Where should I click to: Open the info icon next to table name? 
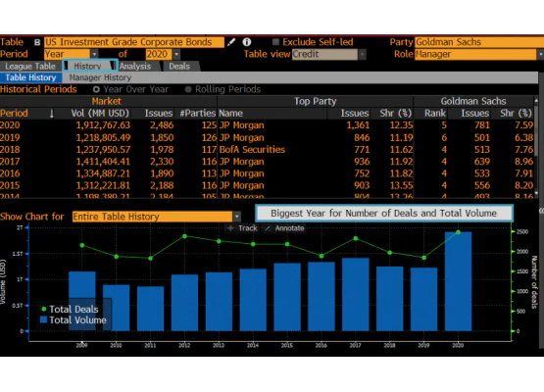(247, 42)
